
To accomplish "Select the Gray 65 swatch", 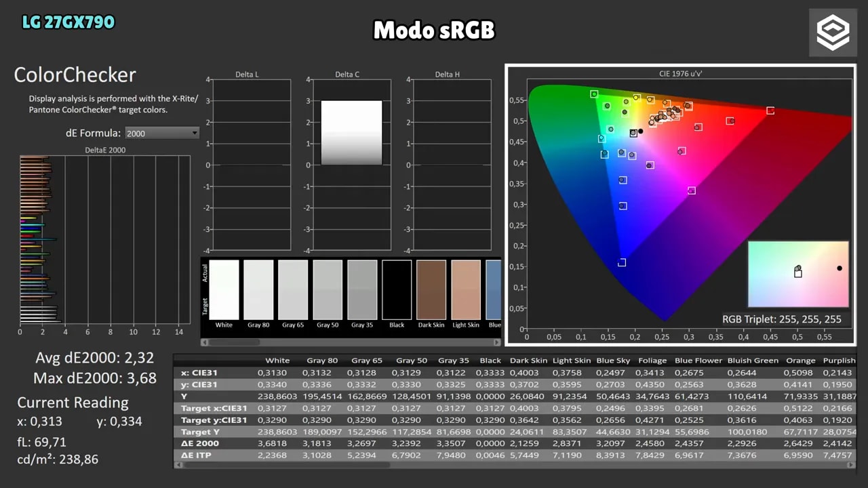I will tap(293, 289).
